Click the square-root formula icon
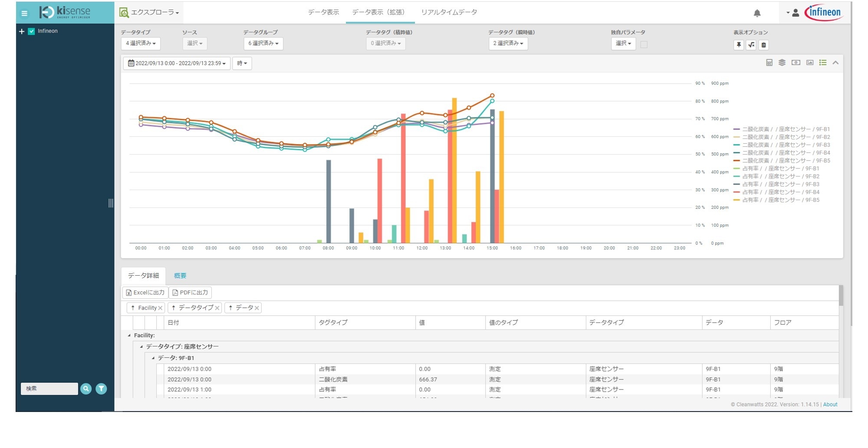Screen dimensions: 868x448 point(751,45)
